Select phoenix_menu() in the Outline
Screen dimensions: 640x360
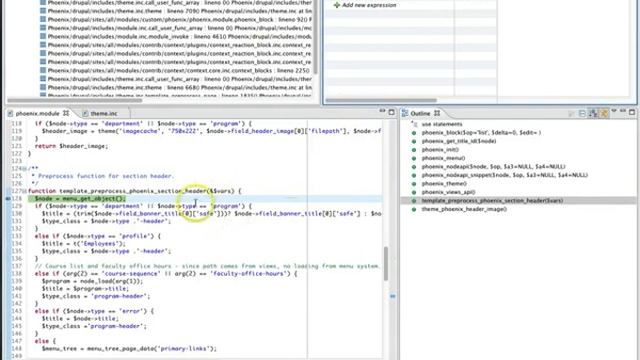click(x=443, y=158)
